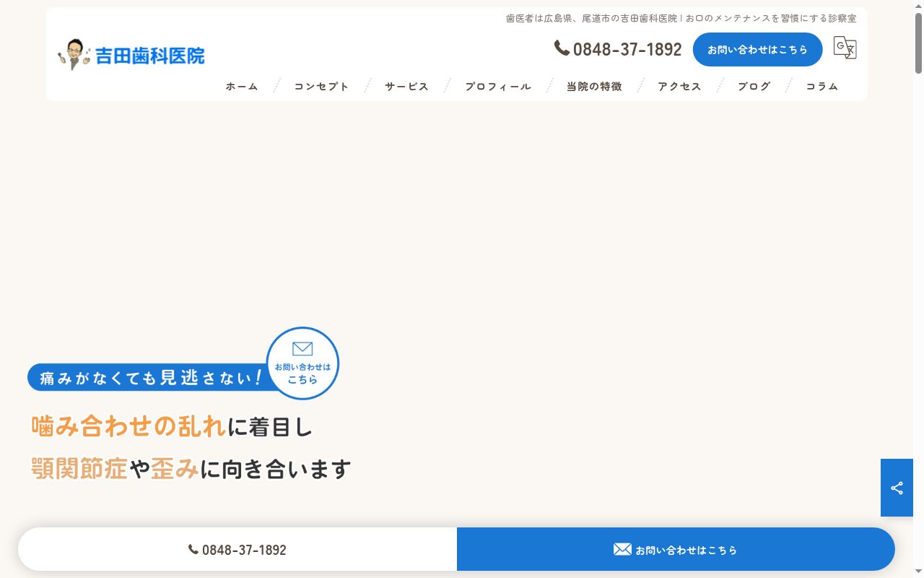Click the 顎関節症や歪みに向き合います headline
This screenshot has width=924, height=578.
coord(191,469)
